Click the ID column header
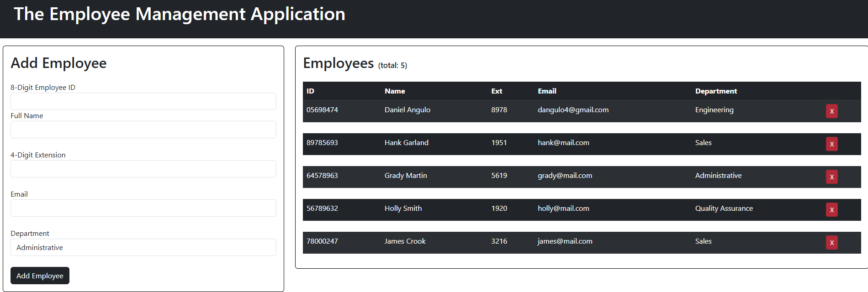Viewport: 868px width, 292px height. [x=310, y=91]
